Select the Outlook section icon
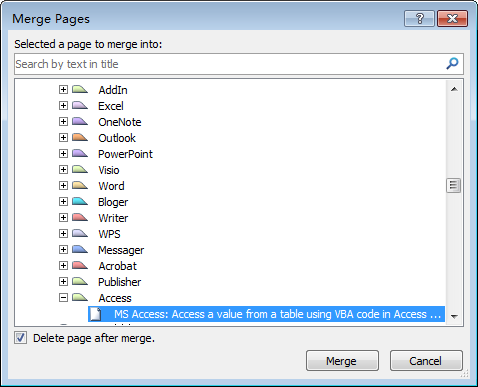 pos(80,137)
